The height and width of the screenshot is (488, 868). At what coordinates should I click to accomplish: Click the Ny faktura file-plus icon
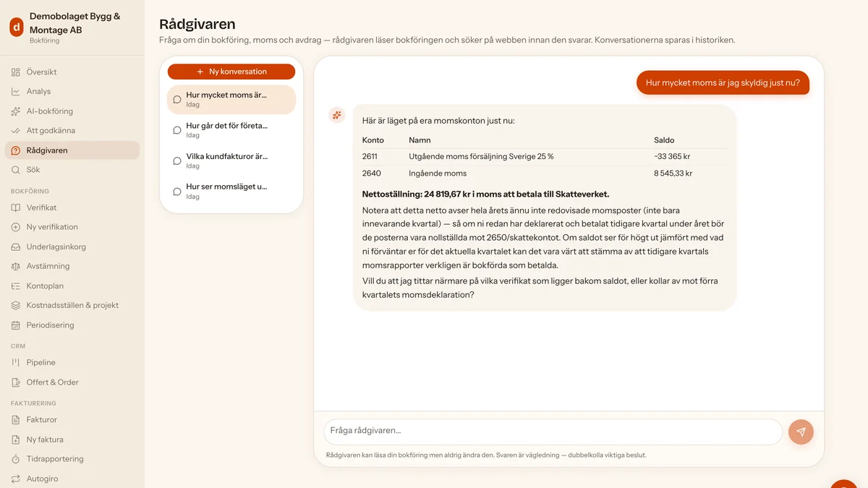16,440
